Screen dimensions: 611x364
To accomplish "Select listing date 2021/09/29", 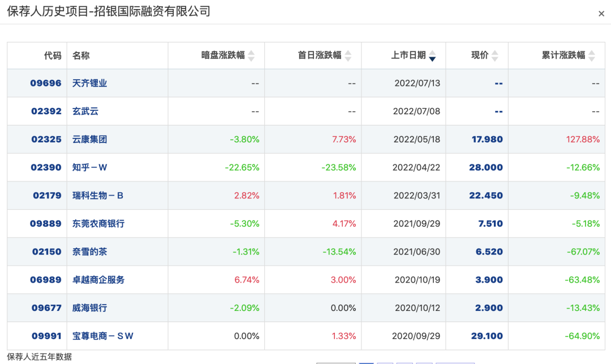I will 417,223.
